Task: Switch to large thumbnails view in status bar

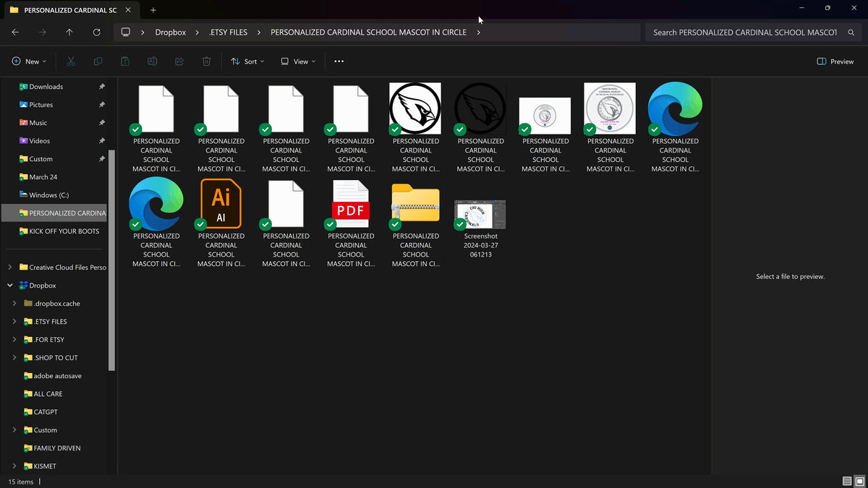Action: 860,481
